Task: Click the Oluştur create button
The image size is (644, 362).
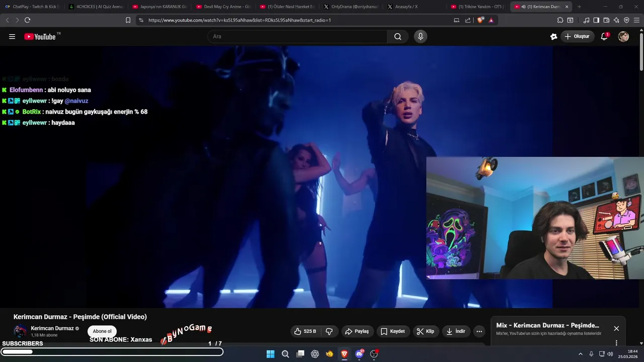Action: (x=578, y=36)
